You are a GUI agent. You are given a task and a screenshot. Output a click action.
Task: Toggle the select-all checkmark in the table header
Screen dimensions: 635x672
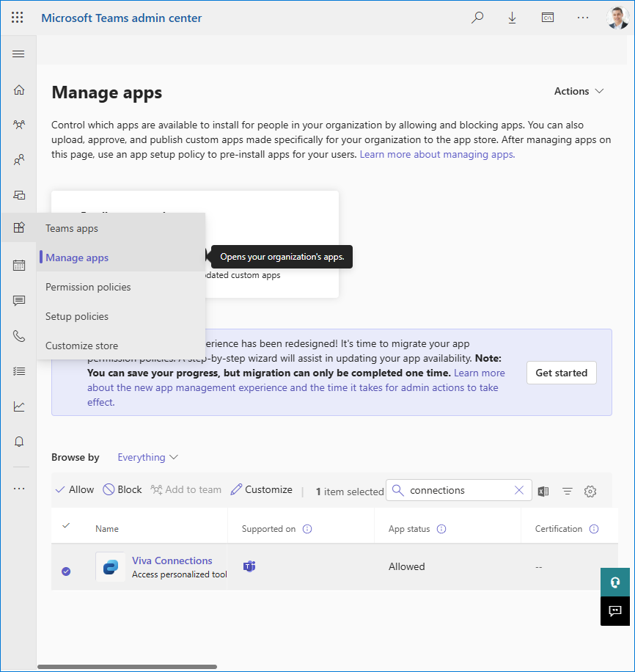coord(66,525)
